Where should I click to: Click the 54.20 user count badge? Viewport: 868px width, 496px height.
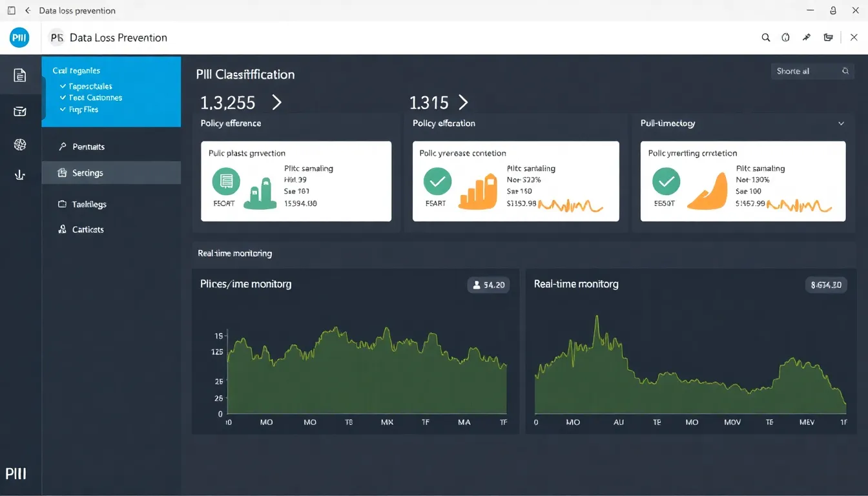(x=488, y=284)
